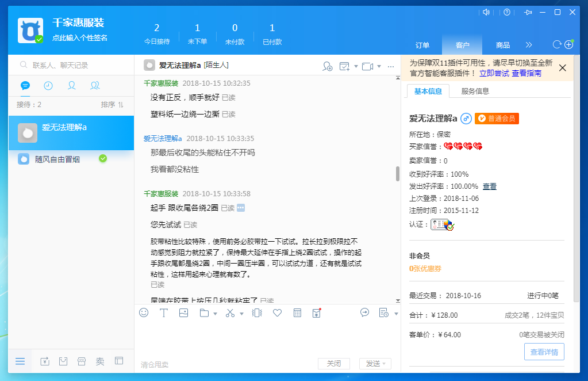Viewport: 588px width, 381px height.
Task: Open the add-widget icon in bottom bar
Action: coord(45,361)
